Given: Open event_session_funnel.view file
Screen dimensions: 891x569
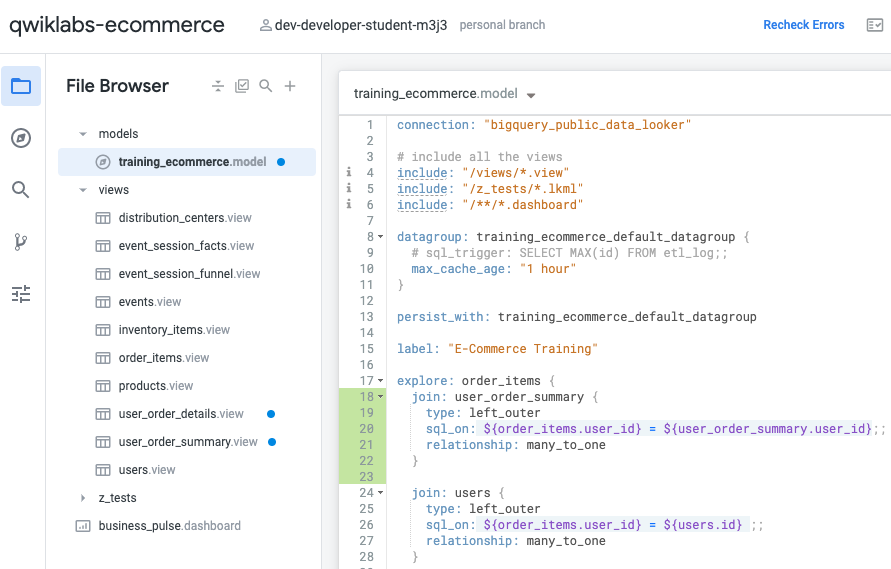Looking at the screenshot, I should click(x=189, y=274).
